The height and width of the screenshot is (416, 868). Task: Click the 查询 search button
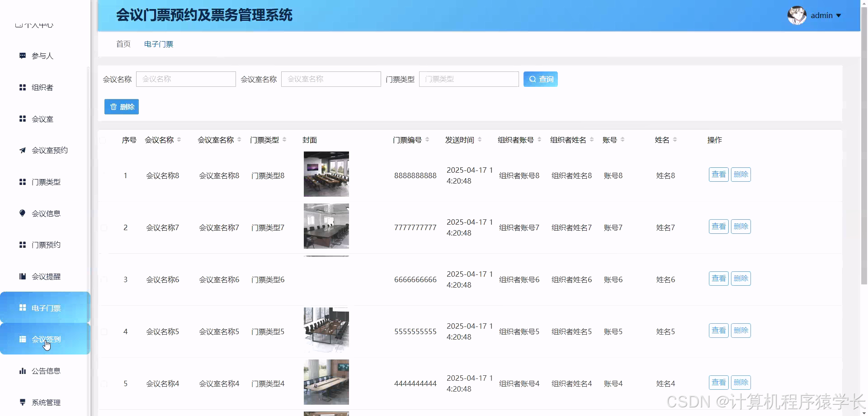pyautogui.click(x=541, y=79)
